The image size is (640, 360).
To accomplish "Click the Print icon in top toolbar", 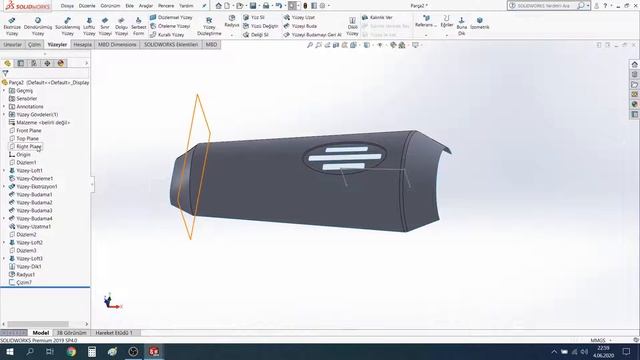I will point(266,6).
